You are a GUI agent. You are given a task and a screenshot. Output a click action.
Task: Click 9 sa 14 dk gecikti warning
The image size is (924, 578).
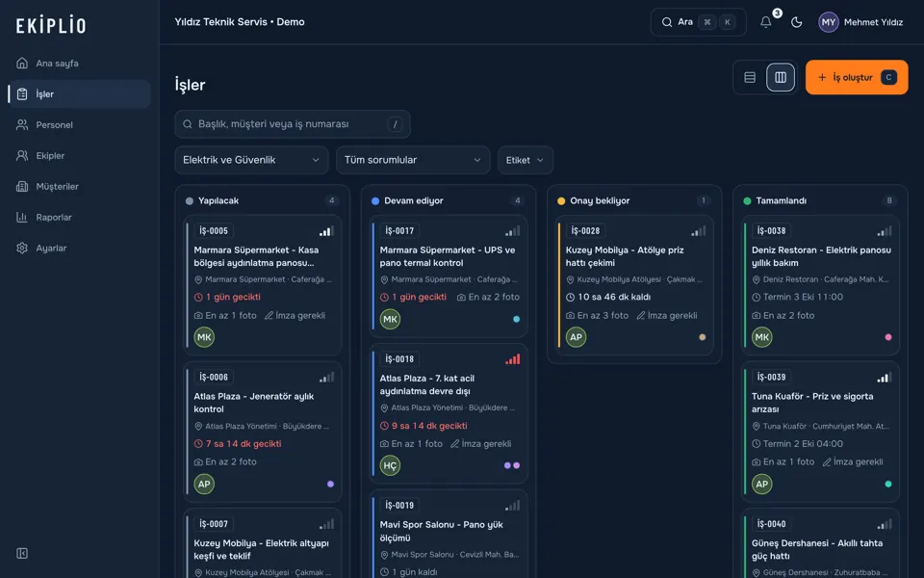point(423,426)
